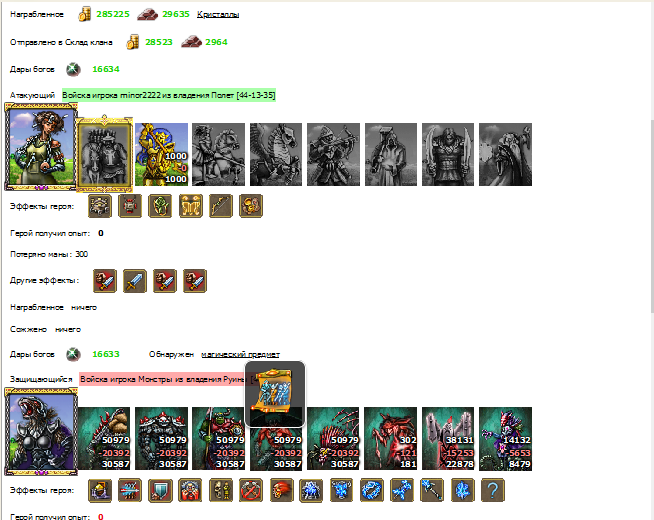Select the attacker's female hero portrait

pos(41,147)
